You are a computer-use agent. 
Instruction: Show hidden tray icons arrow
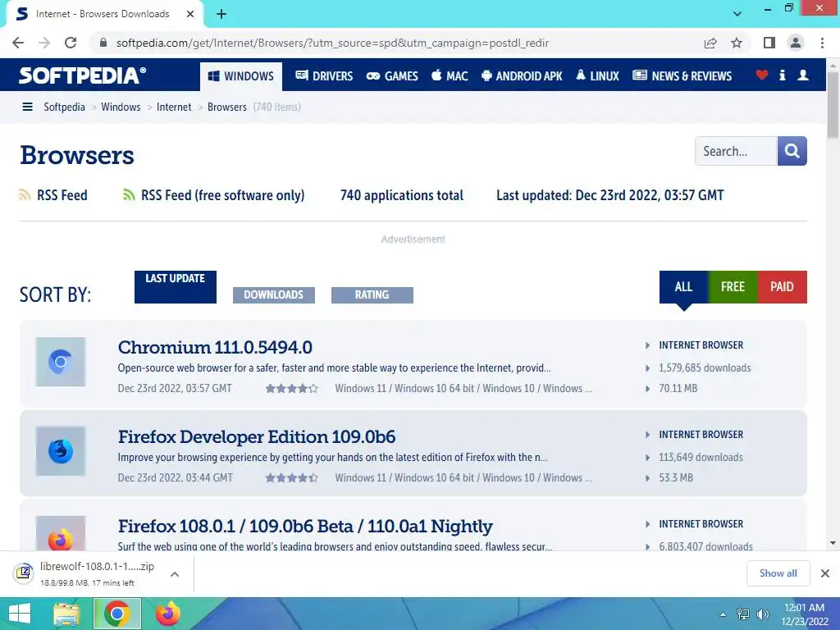coord(723,614)
